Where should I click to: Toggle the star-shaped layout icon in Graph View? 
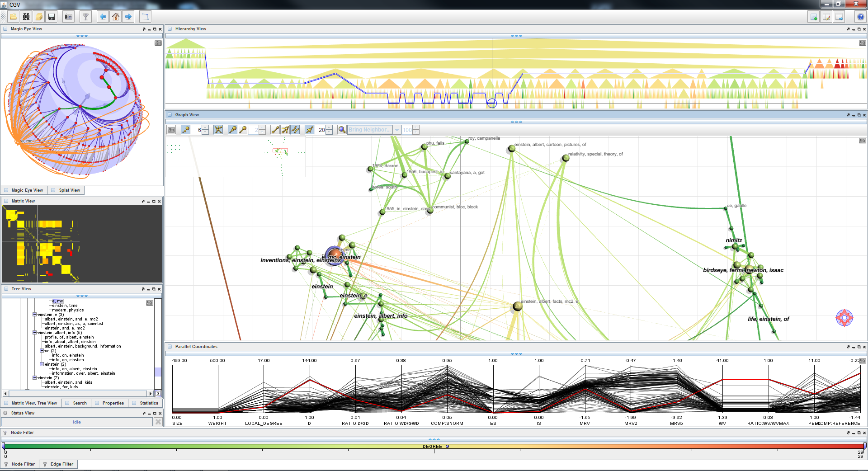pyautogui.click(x=218, y=130)
